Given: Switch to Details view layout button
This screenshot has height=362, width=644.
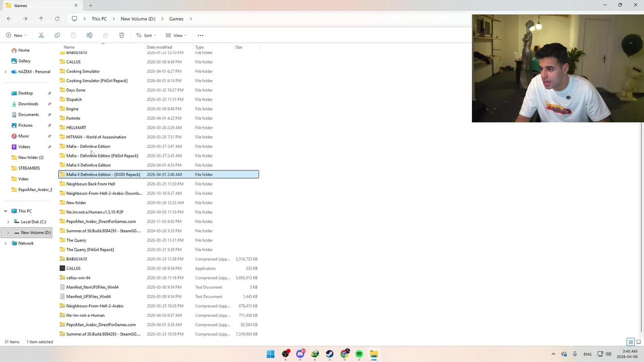Looking at the screenshot, I should coord(630,342).
